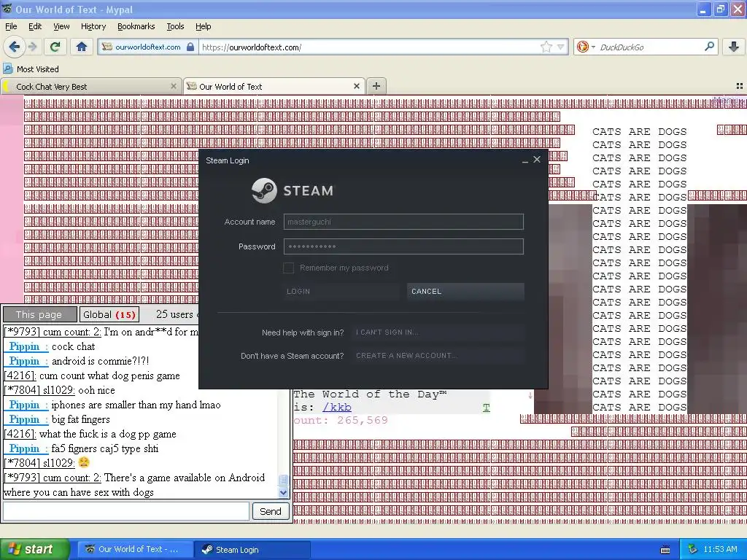Open the Windows start button
The height and width of the screenshot is (560, 747).
(x=34, y=549)
